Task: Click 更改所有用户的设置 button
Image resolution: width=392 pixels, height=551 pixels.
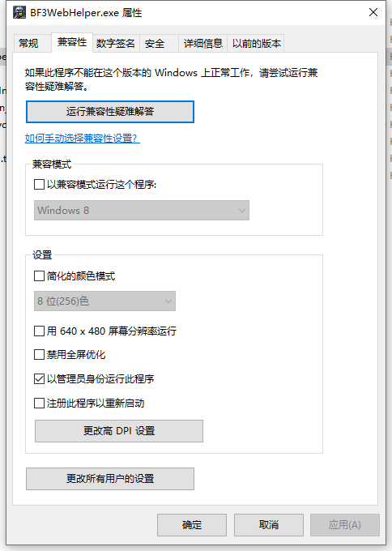Action: [x=110, y=479]
